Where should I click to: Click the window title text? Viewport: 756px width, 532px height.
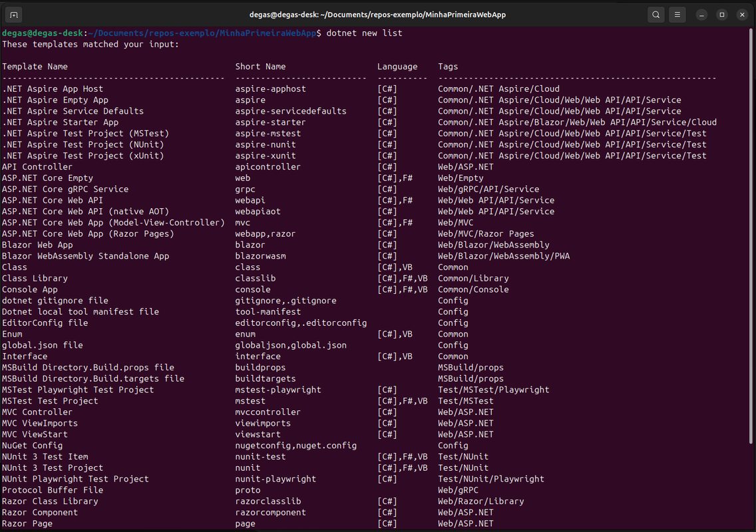click(377, 15)
